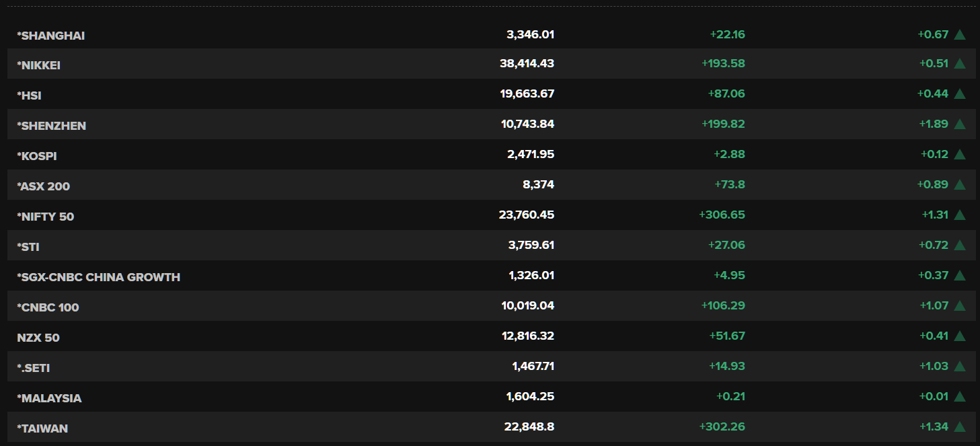Select NZX 50 price 12,816.32

[528, 336]
